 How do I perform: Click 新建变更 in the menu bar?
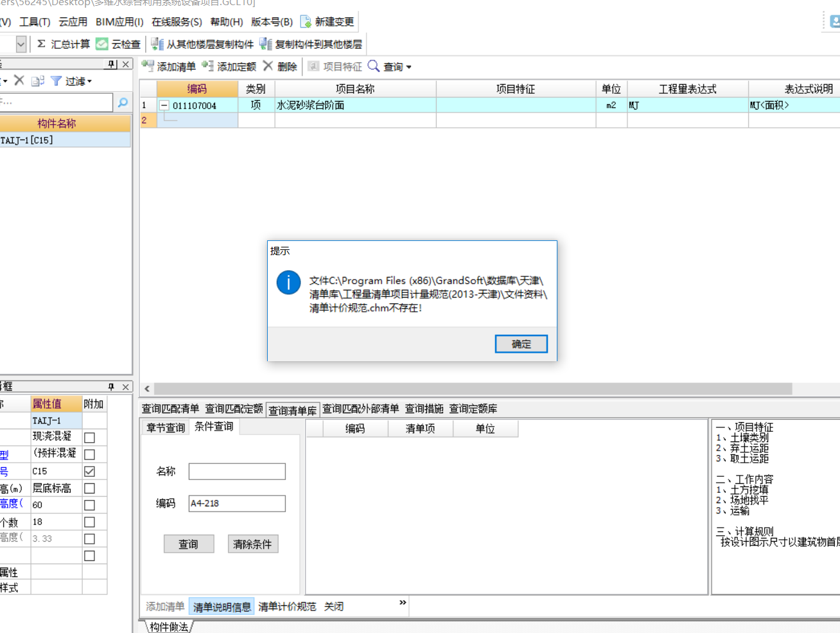[x=327, y=22]
